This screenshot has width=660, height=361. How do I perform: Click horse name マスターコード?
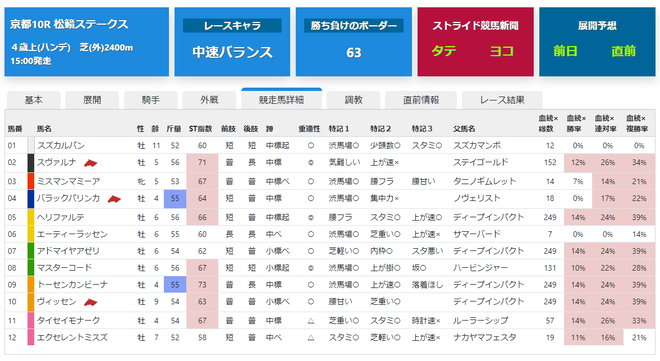click(64, 268)
